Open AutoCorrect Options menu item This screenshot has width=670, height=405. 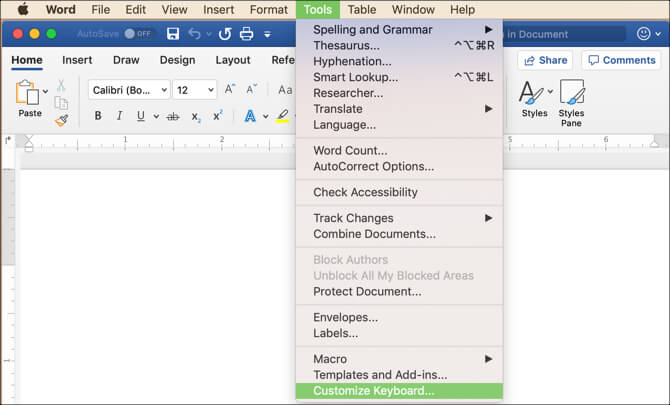tap(399, 167)
